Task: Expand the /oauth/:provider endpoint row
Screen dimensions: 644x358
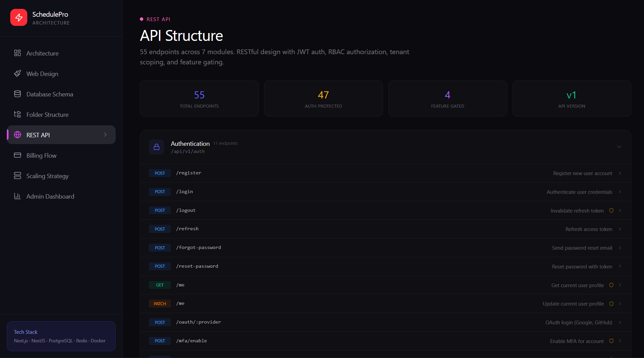Action: pyautogui.click(x=620, y=322)
